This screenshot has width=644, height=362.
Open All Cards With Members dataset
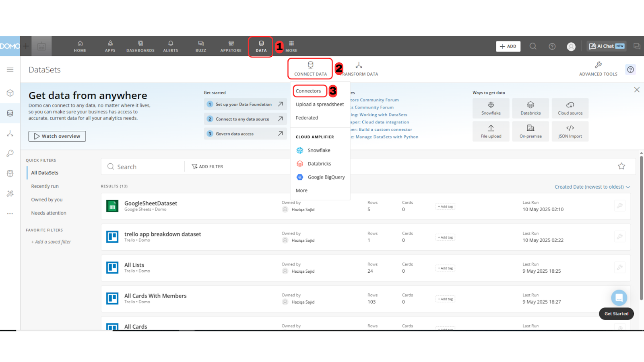[155, 296]
